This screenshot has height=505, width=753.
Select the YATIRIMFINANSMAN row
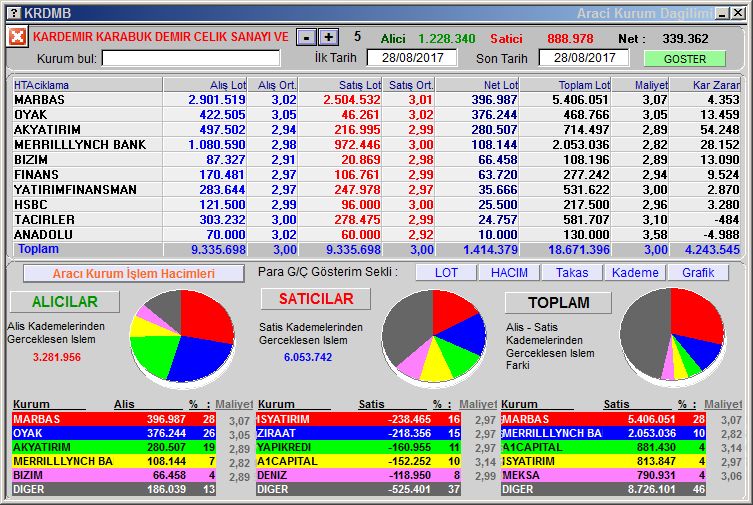pos(376,189)
